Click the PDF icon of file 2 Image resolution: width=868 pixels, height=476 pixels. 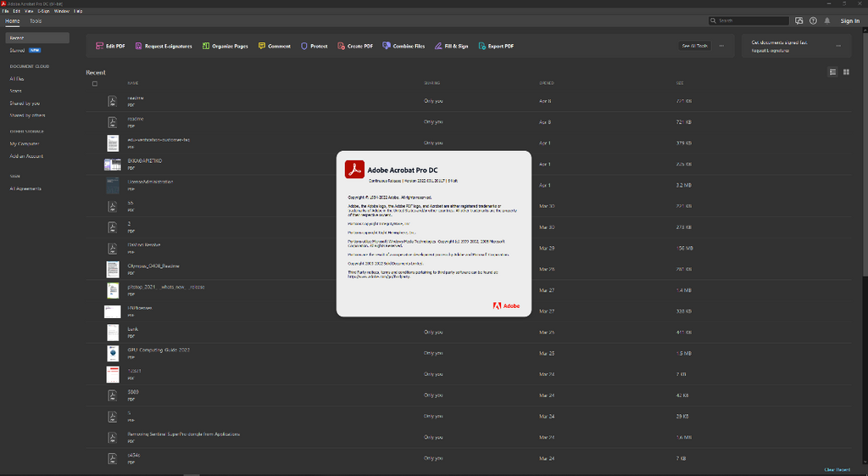(113, 227)
